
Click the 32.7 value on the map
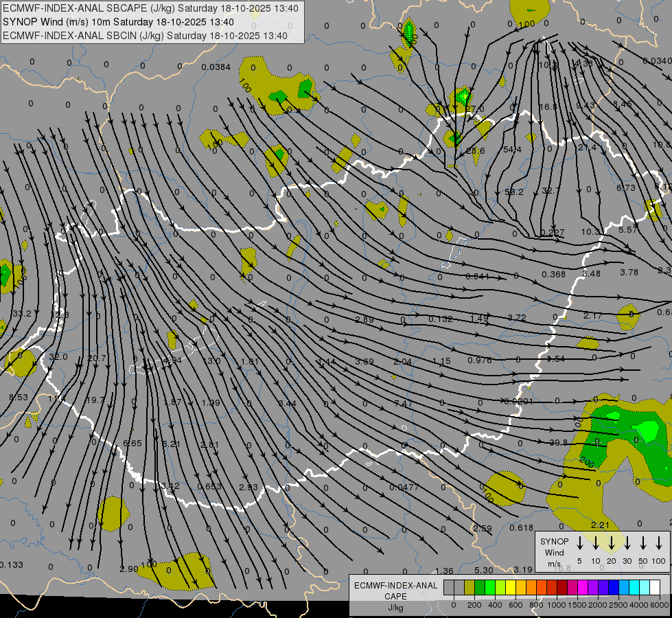(551, 190)
